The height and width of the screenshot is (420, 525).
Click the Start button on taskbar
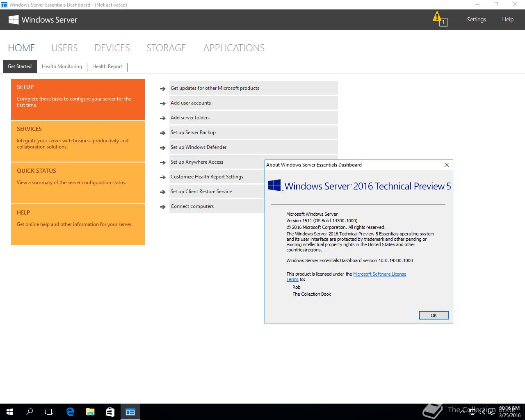10,412
